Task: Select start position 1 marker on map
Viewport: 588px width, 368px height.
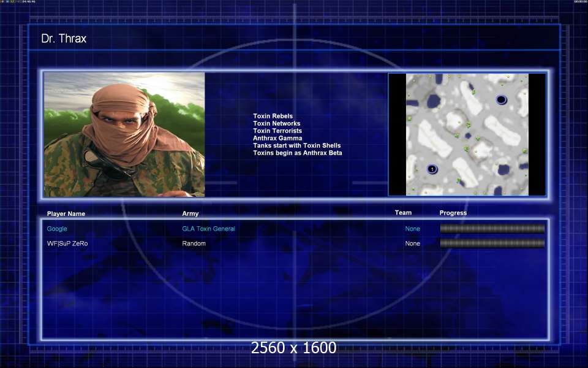Action: click(x=432, y=169)
